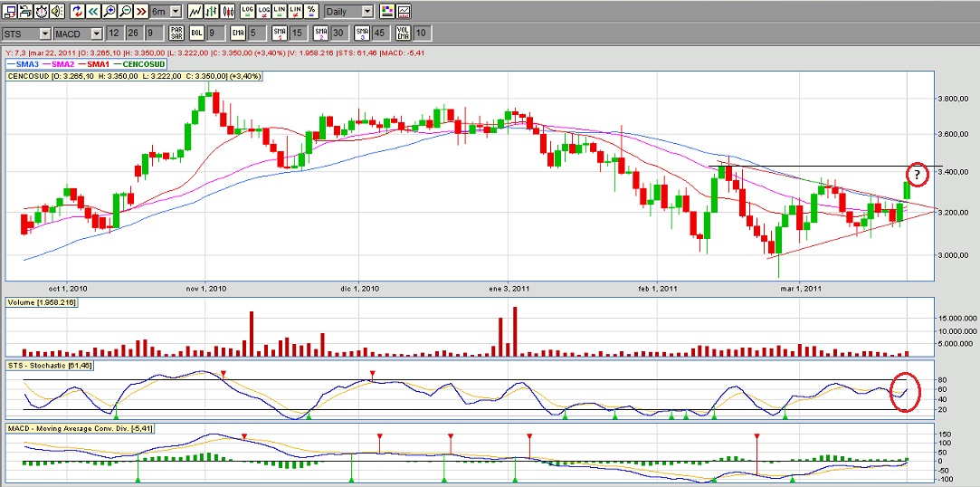Click the zoom in magnifier icon

point(110,12)
